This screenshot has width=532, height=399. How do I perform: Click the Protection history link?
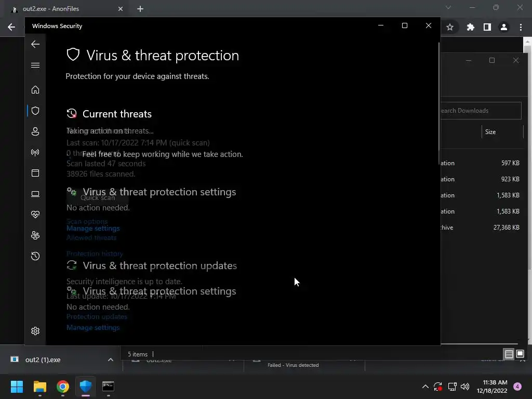pos(95,254)
